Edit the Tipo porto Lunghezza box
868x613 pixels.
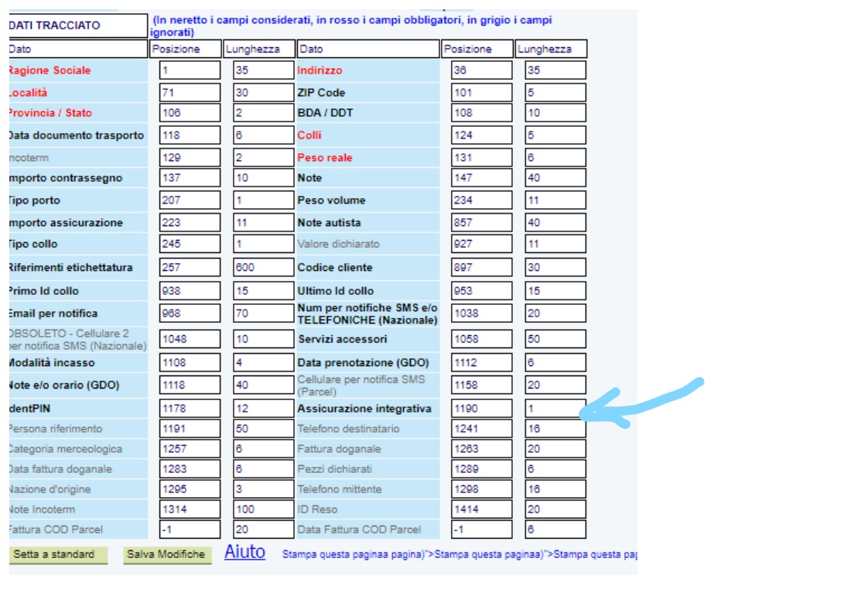click(x=264, y=200)
